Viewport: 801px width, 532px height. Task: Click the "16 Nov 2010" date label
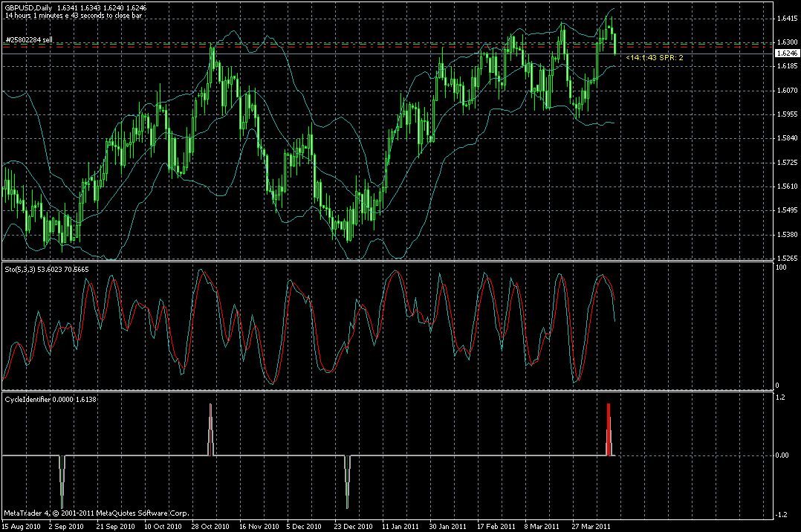coord(259,526)
